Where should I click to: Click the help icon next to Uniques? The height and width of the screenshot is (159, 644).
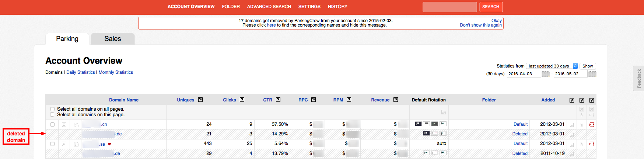[200, 100]
